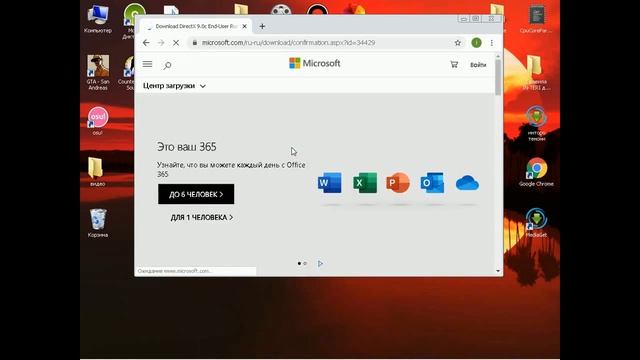Click the page vertical scrollbar thumb
The height and width of the screenshot is (360, 640).
tap(498, 78)
